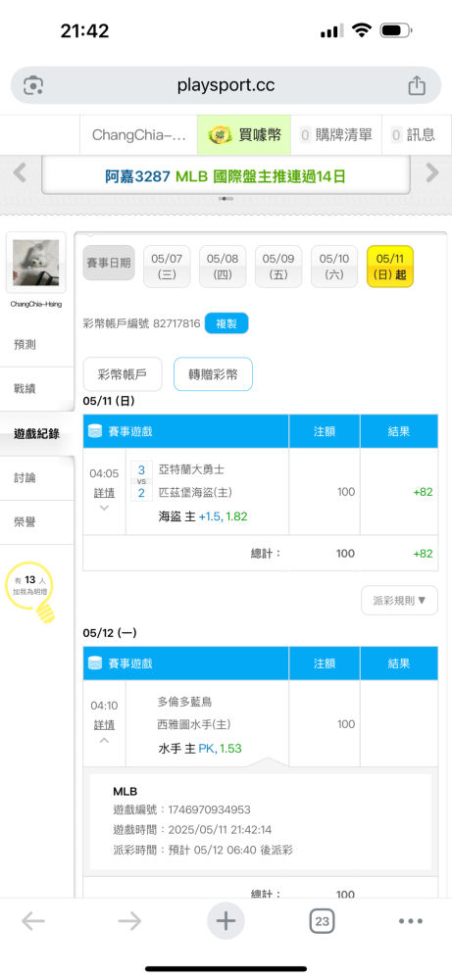Tap the ChangChia-Hsing profile avatar thumbnail
Image resolution: width=452 pixels, height=980 pixels.
[x=36, y=263]
